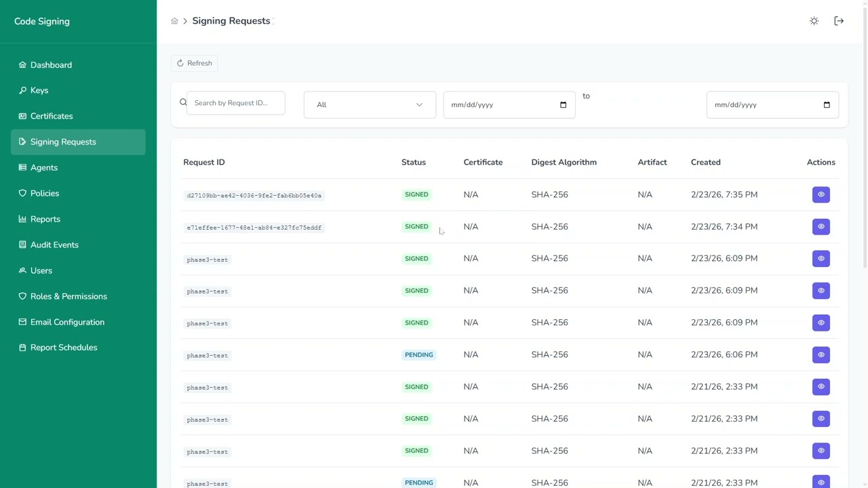868x488 pixels.
Task: View phase3-test request created 2/23/26 6:06 PM
Action: point(821,354)
